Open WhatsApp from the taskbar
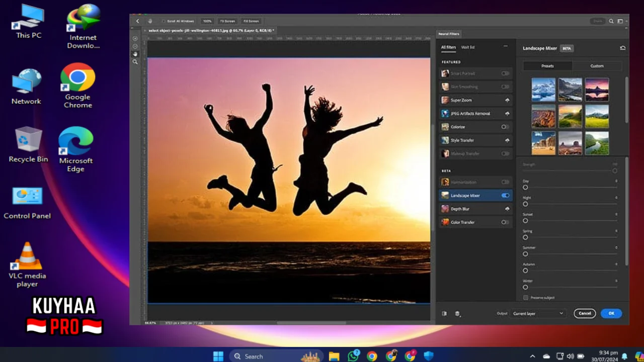This screenshot has width=644, height=362. (x=353, y=356)
